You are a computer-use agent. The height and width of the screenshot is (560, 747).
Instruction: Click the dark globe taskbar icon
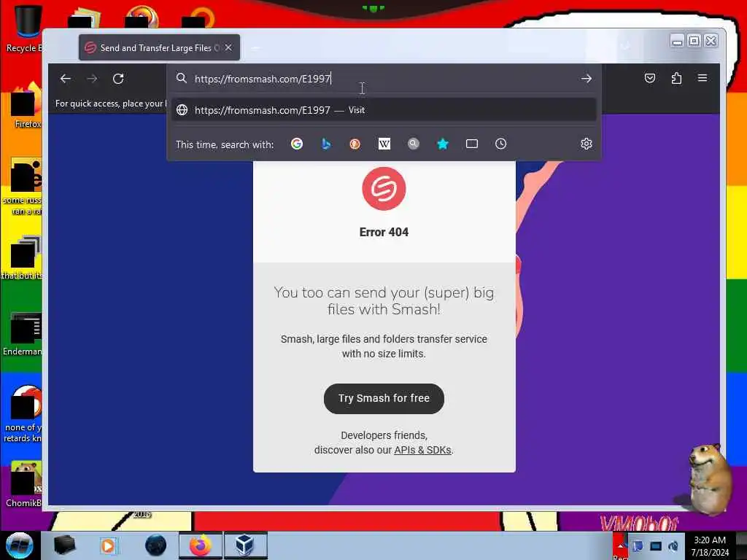(156, 545)
